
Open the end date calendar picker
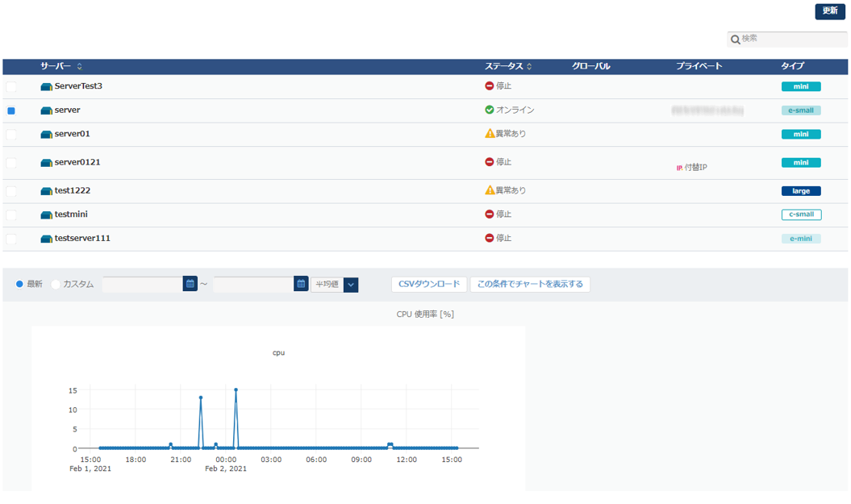pos(301,284)
